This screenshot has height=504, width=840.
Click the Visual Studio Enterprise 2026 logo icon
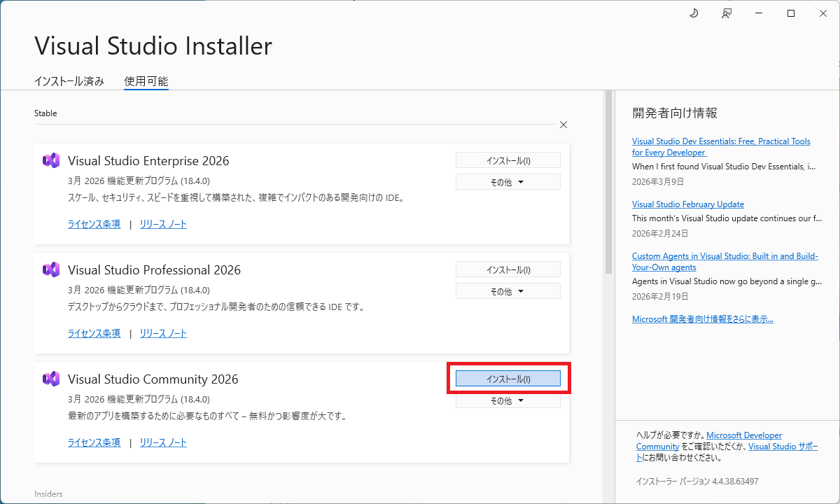pyautogui.click(x=51, y=160)
